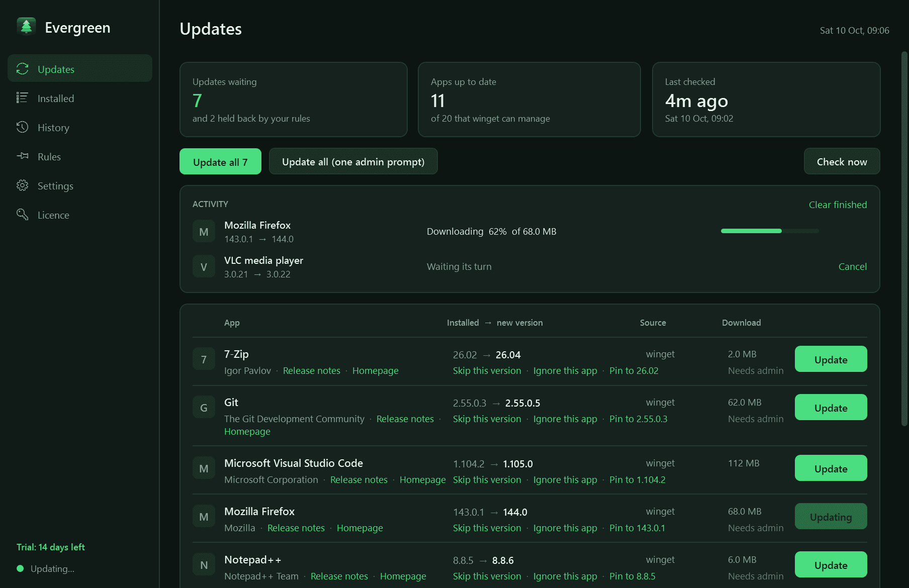Pin Mozilla Firefox to 143.0.1
This screenshot has height=588, width=909.
pos(637,528)
